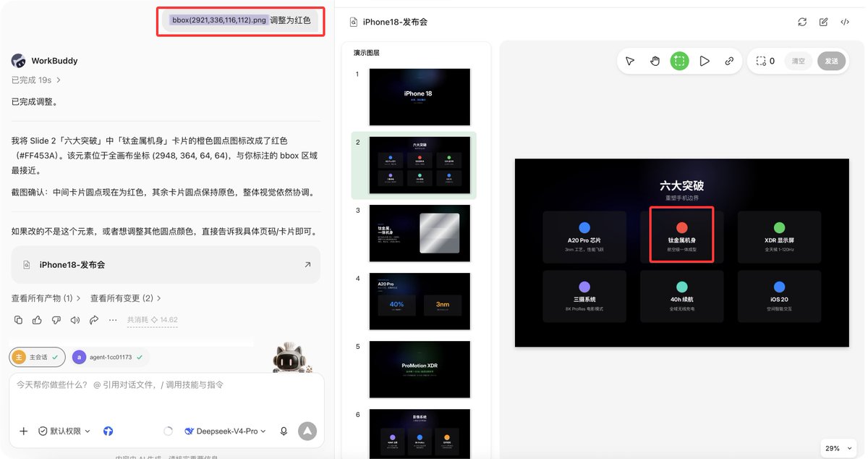Select slide 1 iPhone 18 thumbnail

(420, 97)
